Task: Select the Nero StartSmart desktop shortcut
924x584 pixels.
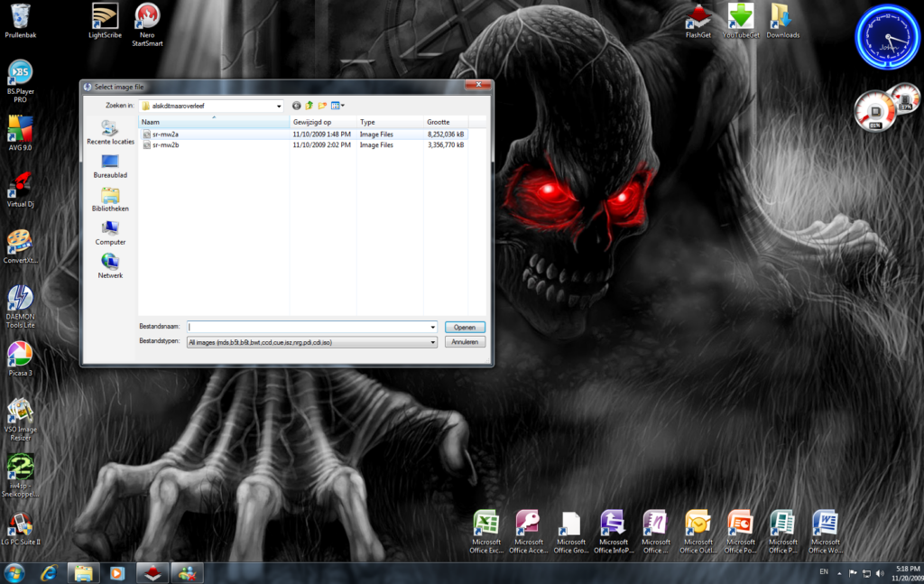Action: [147, 25]
